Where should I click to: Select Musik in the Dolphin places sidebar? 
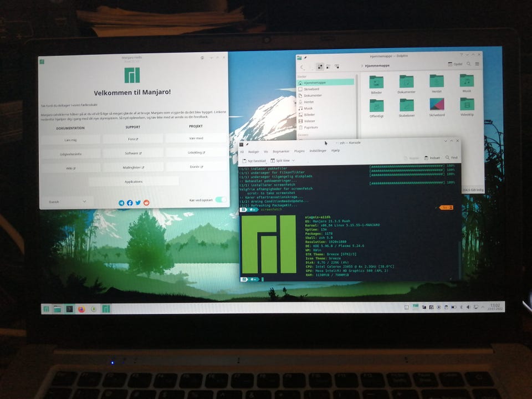coord(325,108)
